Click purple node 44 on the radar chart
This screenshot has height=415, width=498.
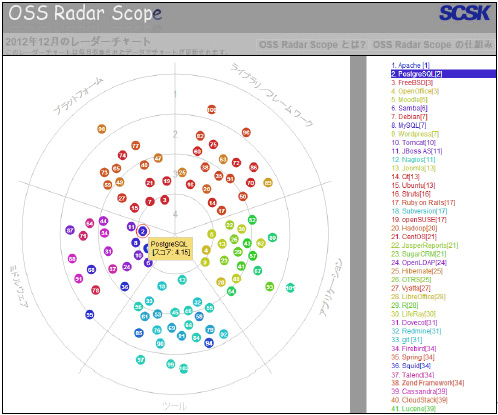[x=103, y=221]
